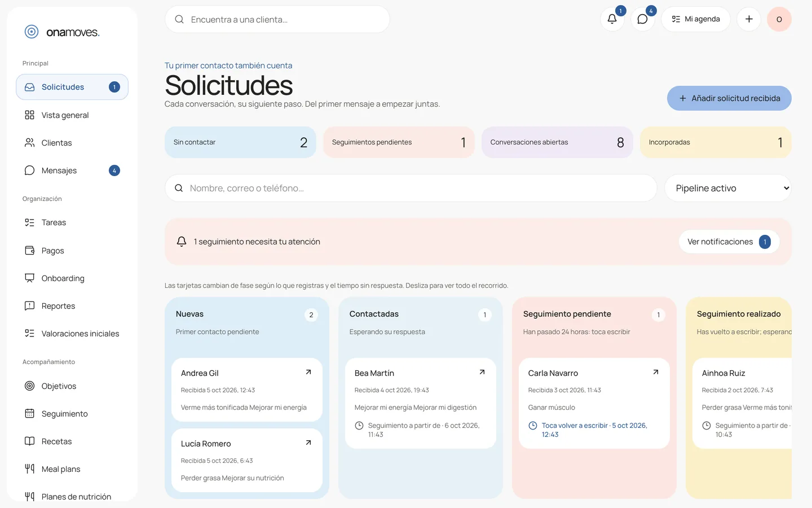Open Tareas in the sidebar

point(72,222)
